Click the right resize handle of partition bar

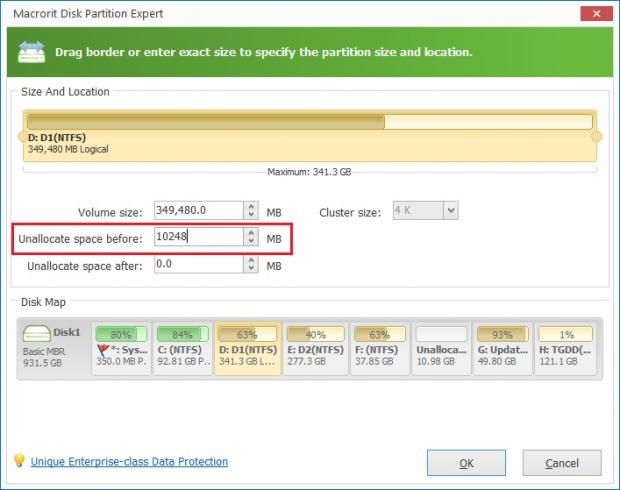[597, 136]
